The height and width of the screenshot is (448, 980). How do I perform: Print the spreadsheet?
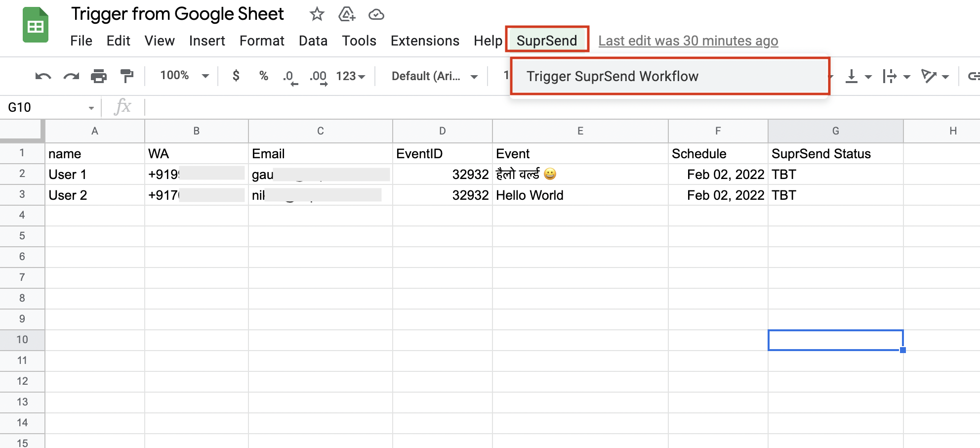pos(99,76)
